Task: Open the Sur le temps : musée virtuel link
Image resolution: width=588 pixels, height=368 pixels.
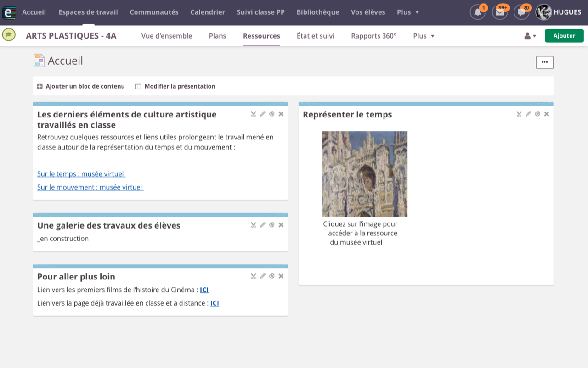Action: [81, 174]
